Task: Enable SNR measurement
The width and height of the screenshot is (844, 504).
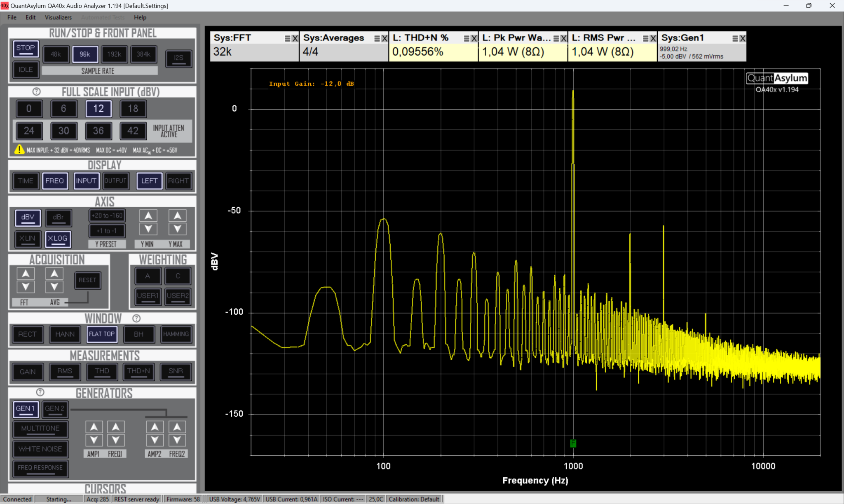Action: coord(176,371)
